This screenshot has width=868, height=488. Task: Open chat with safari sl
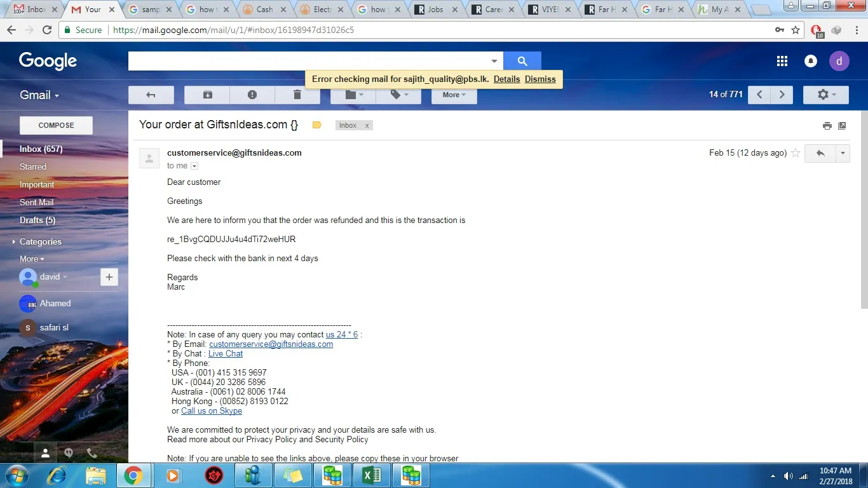[x=54, y=328]
